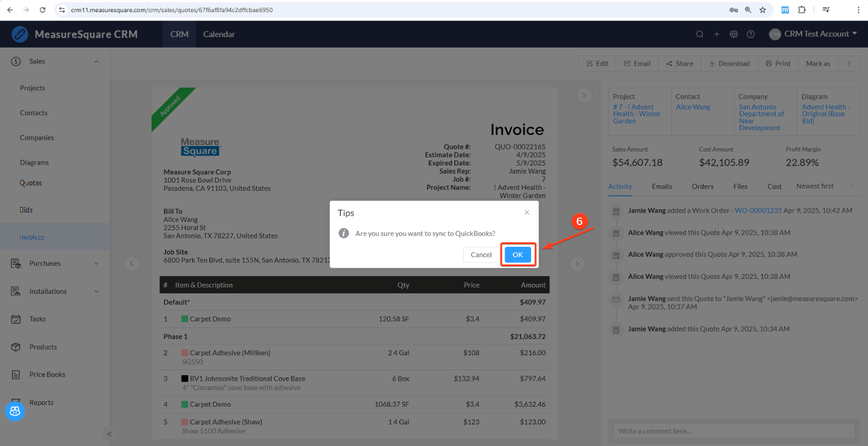Click the Purchases icon in sidebar
Screen dimensions: 868x446
(x=16, y=263)
